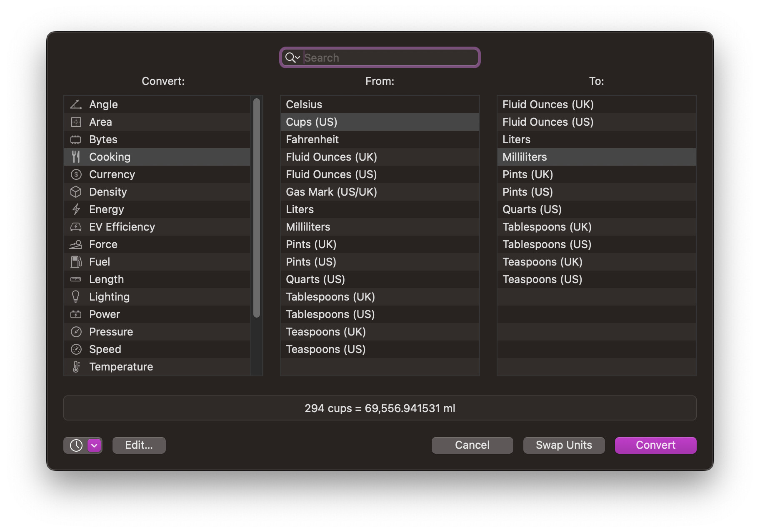Choose Liters in the To list

coord(597,139)
